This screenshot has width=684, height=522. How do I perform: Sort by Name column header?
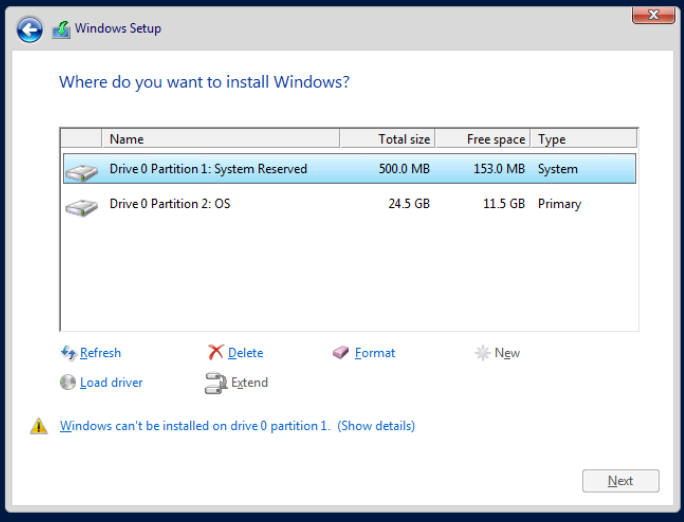click(220, 139)
